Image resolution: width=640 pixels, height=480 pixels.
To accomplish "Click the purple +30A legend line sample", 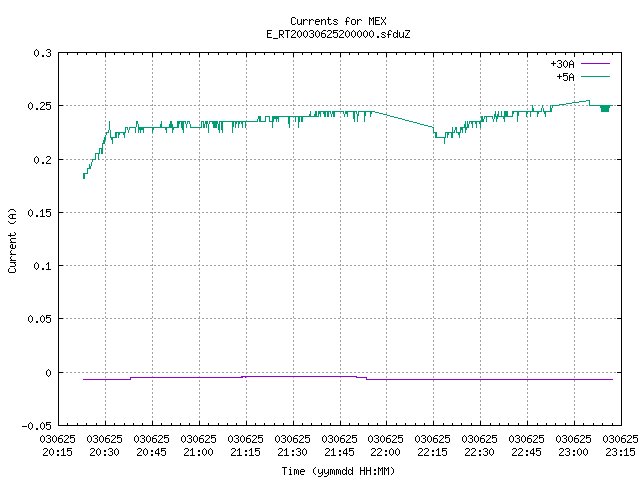I will (595, 64).
